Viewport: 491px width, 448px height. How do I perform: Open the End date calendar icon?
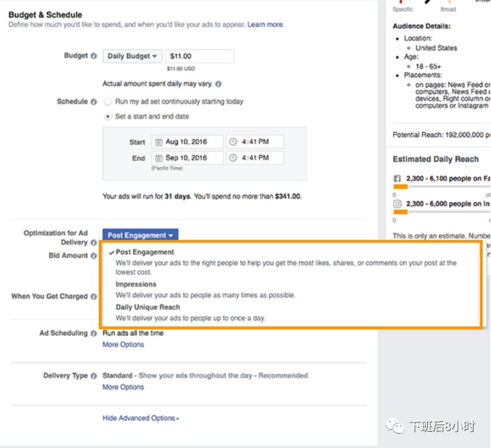(159, 158)
